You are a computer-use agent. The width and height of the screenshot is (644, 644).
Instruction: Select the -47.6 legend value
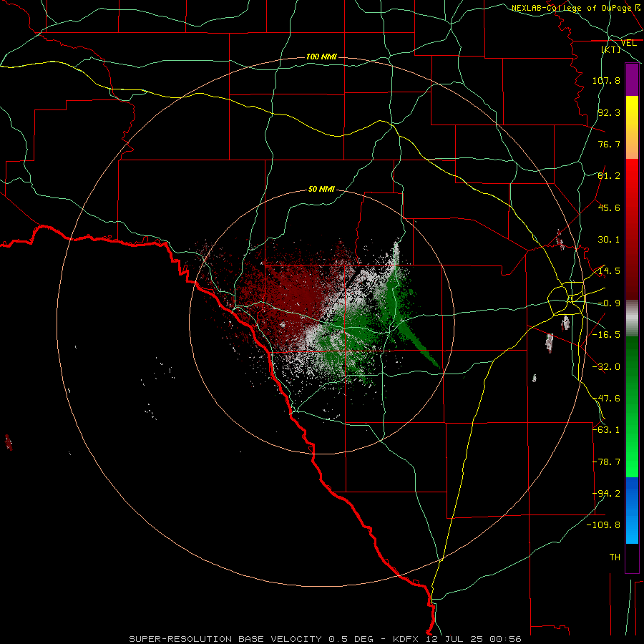[x=606, y=399]
